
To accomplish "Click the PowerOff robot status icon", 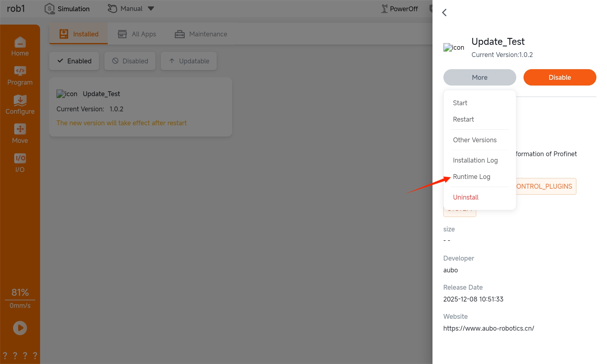I will 385,9.
